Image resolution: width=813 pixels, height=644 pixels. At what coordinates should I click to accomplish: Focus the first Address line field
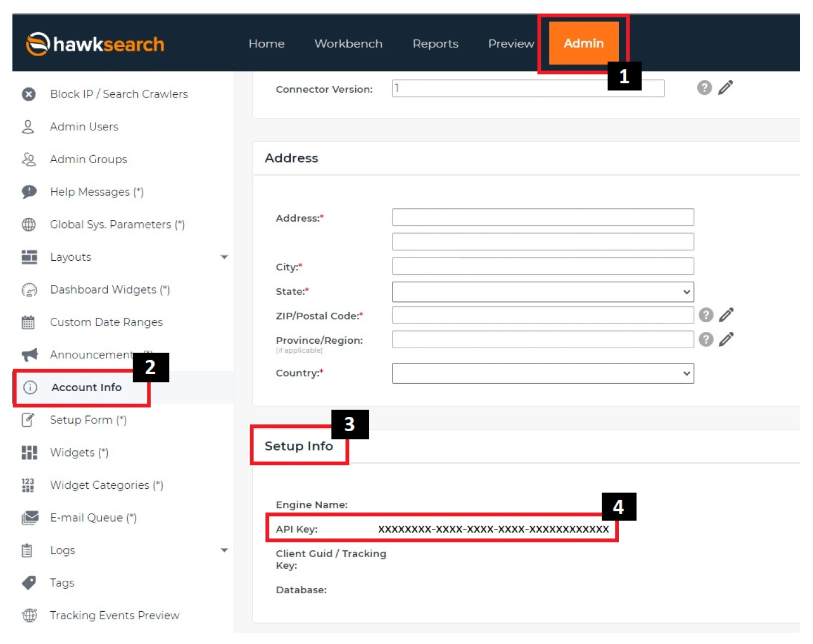tap(543, 217)
